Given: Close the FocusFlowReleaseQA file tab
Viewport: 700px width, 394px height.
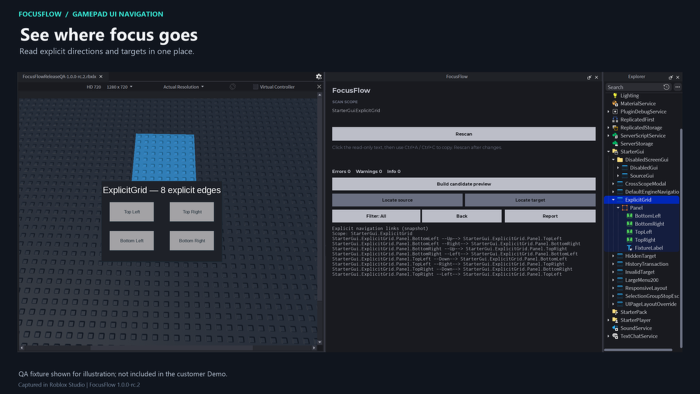Looking at the screenshot, I should pyautogui.click(x=101, y=77).
